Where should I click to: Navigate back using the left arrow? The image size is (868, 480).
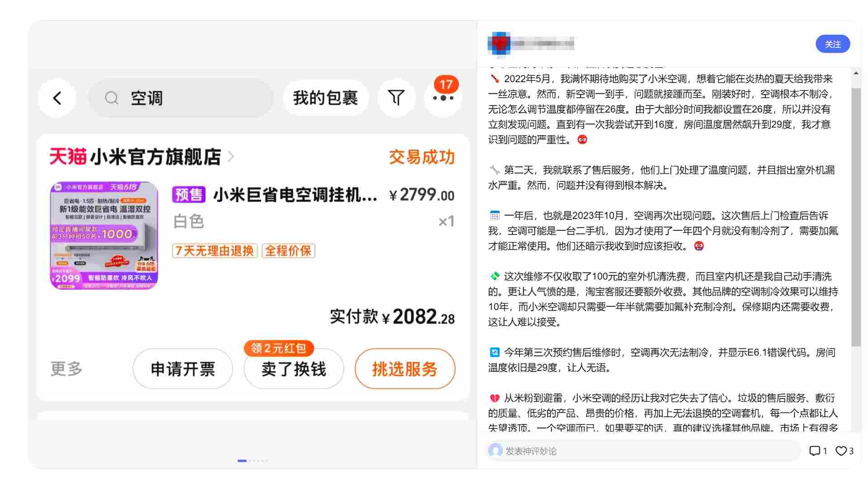[x=57, y=98]
